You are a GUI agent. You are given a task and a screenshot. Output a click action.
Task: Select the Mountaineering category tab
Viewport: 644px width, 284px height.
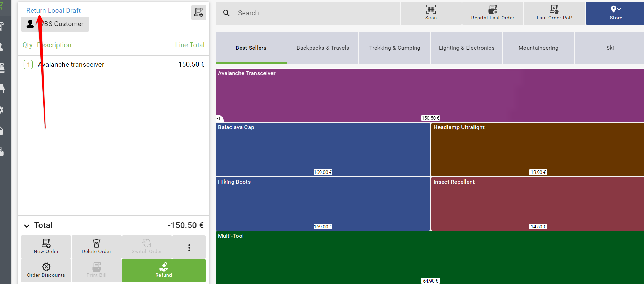pos(538,48)
